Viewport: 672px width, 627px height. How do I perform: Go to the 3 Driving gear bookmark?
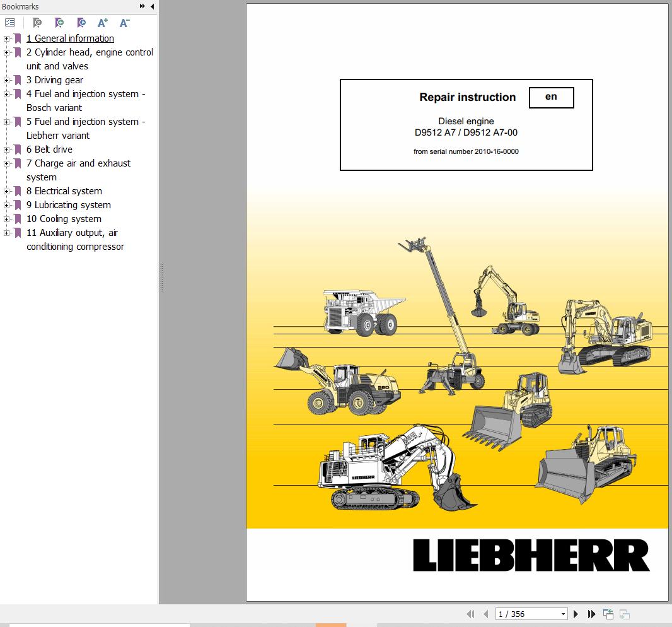pos(55,80)
